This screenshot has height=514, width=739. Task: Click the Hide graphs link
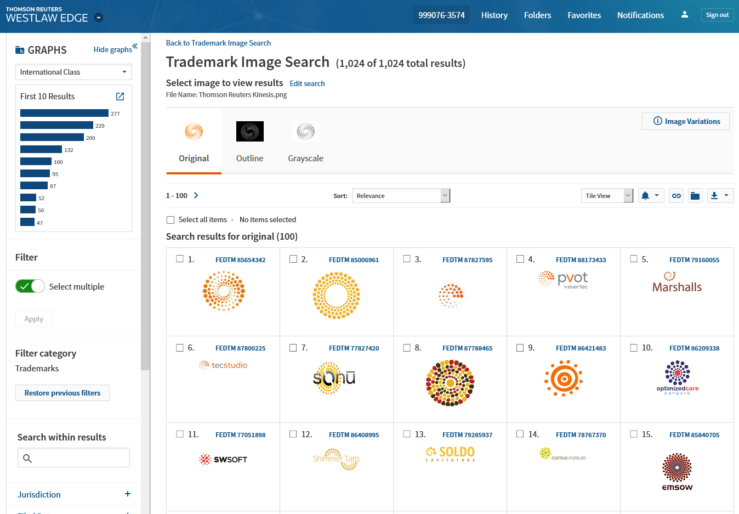click(112, 49)
